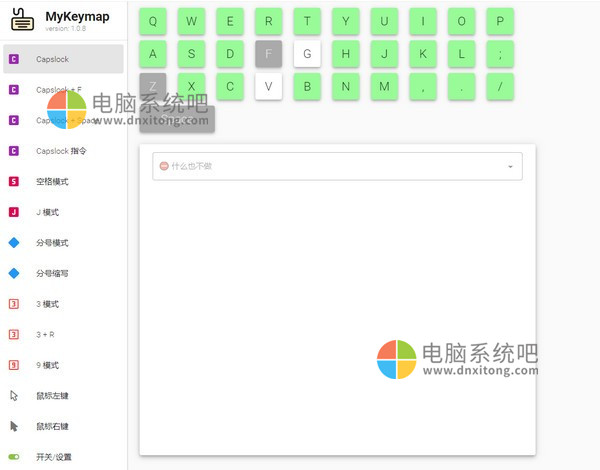Select the E key
The image size is (600, 470).
(230, 21)
